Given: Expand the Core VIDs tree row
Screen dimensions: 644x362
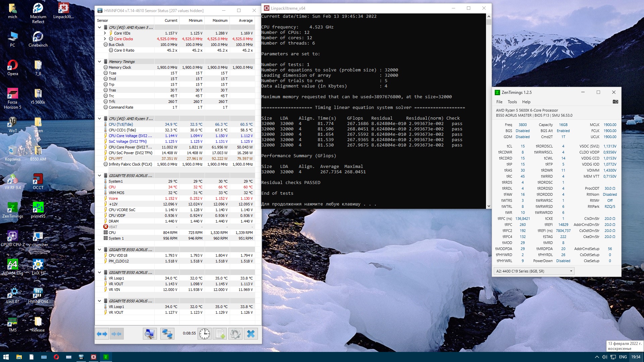Looking at the screenshot, I should tap(105, 33).
